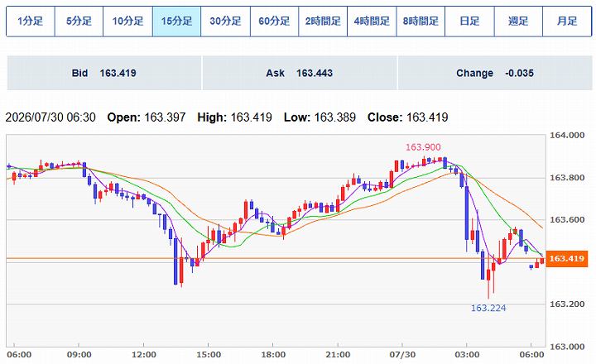
Task: Switch to 週足 weekly chart
Action: pos(518,22)
